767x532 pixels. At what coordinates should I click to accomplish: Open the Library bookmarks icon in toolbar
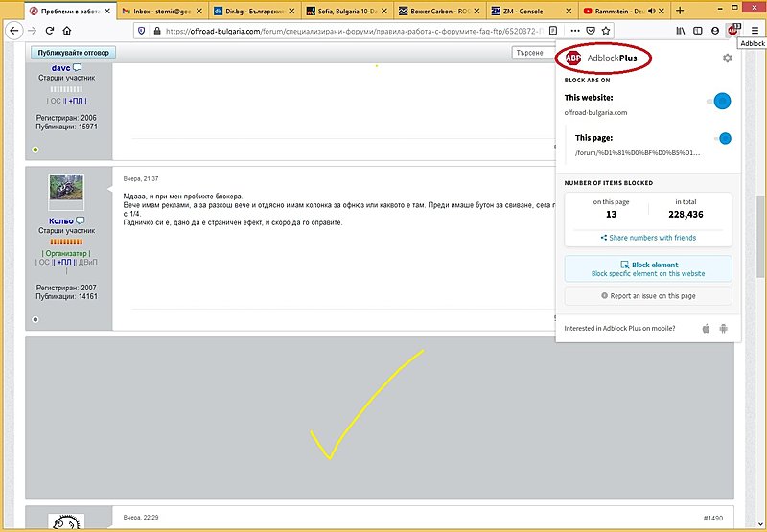coord(681,31)
